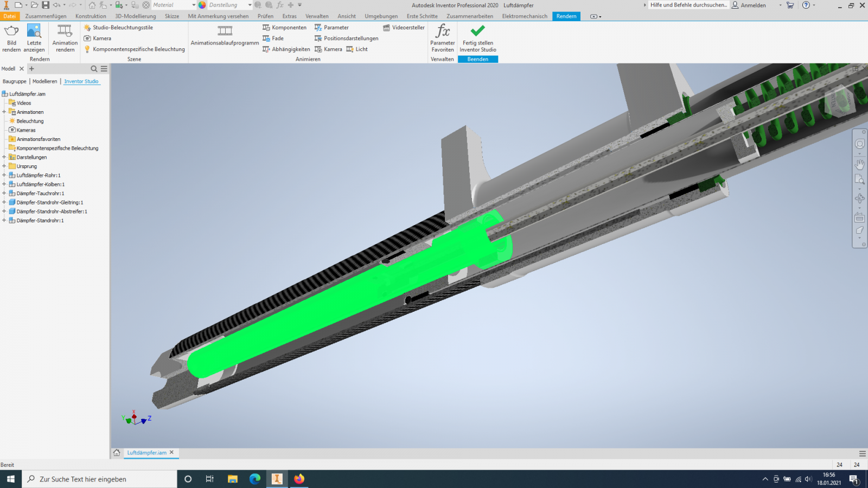Expand Luftdämpfer-Rohr:1 component
The height and width of the screenshot is (488, 868).
[x=4, y=175]
